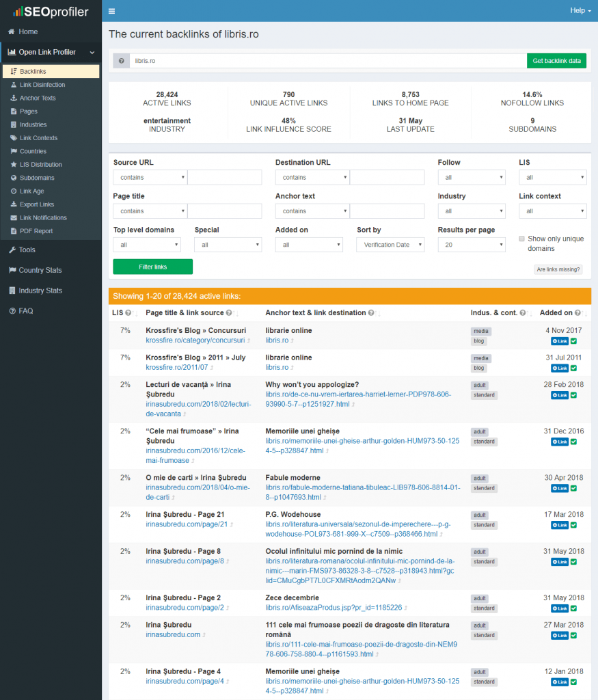Open Results per page dropdown
This screenshot has height=700, width=598.
(472, 245)
